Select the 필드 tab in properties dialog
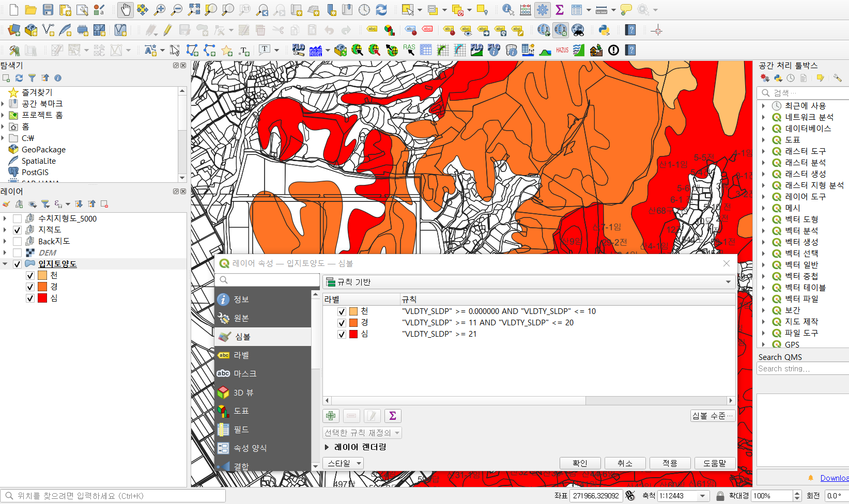The width and height of the screenshot is (849, 504). pyautogui.click(x=263, y=430)
